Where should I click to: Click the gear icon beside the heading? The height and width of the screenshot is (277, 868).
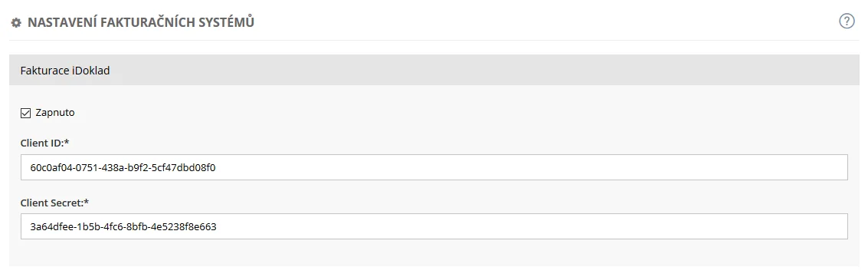16,23
